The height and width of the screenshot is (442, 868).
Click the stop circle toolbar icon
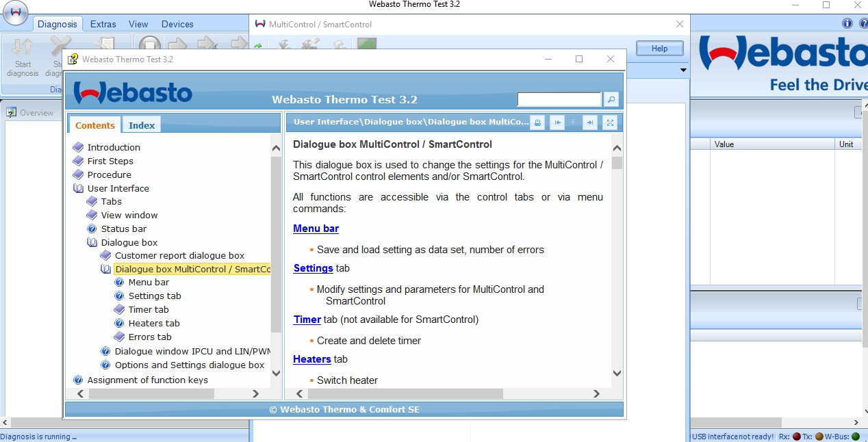coord(150,45)
